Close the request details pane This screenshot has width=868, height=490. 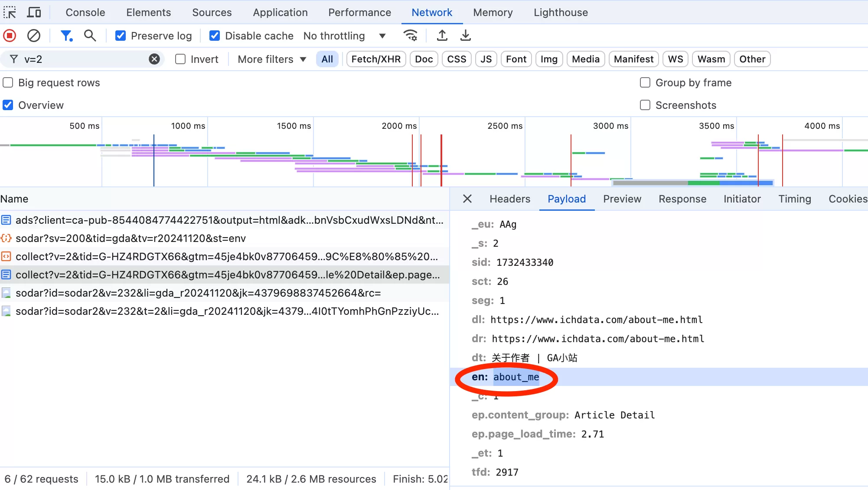coord(467,199)
